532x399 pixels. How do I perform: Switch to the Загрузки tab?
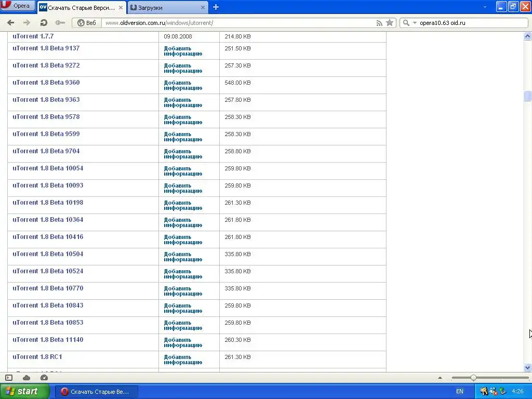tap(168, 7)
